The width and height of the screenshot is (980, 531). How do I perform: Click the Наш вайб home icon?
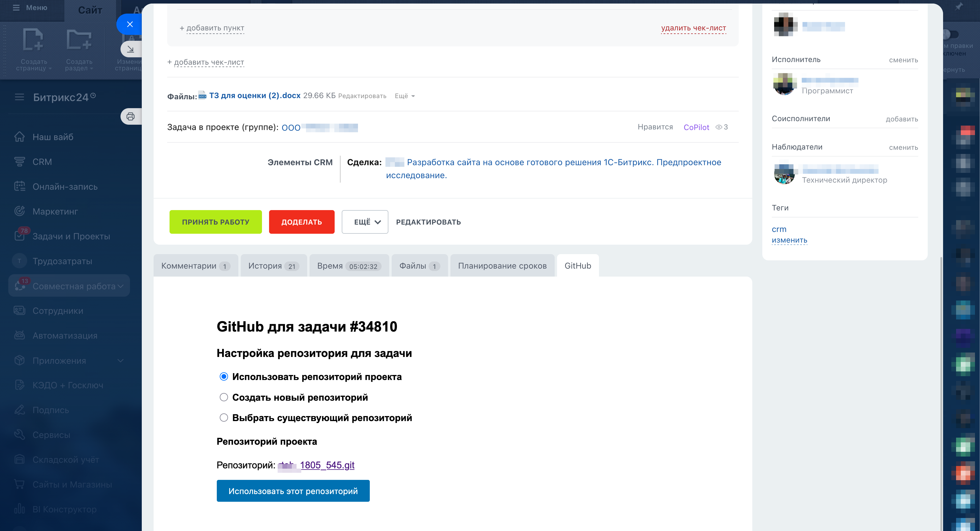pos(19,137)
